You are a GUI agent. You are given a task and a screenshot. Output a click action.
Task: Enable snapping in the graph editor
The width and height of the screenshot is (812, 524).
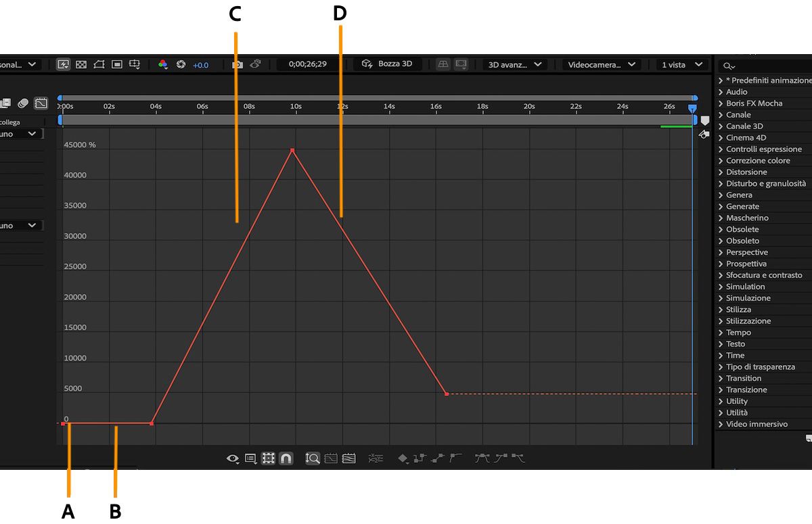286,458
